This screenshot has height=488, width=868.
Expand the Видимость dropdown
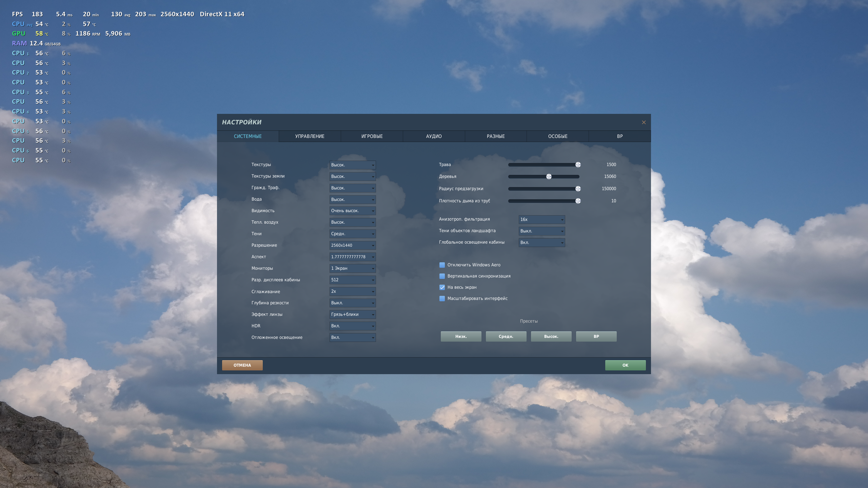pos(353,211)
